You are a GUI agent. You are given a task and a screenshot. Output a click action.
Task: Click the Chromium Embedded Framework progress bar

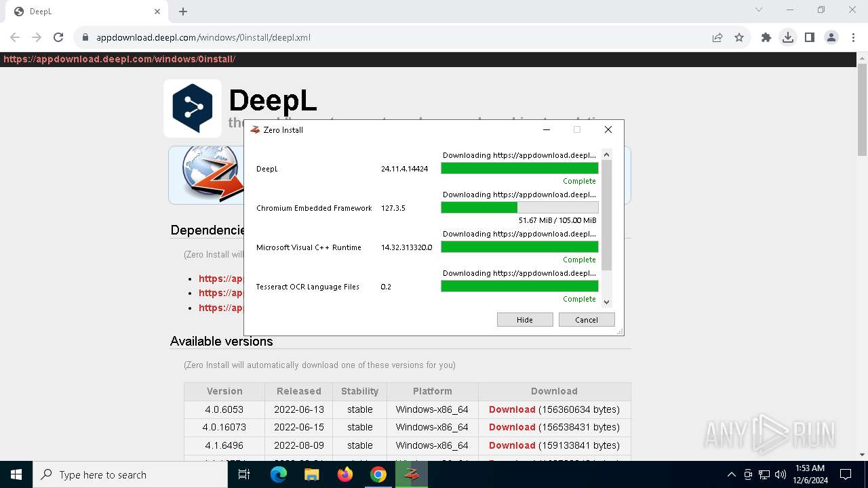coord(519,208)
